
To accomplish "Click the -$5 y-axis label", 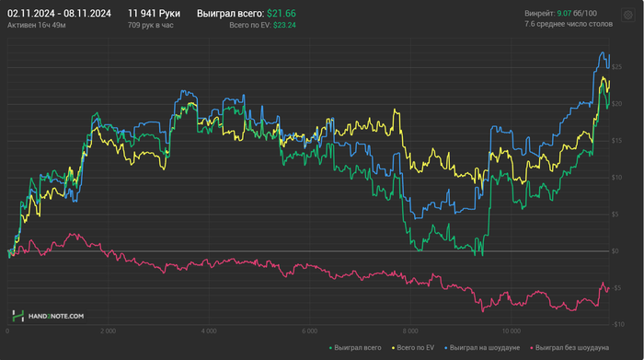I will click(x=615, y=288).
